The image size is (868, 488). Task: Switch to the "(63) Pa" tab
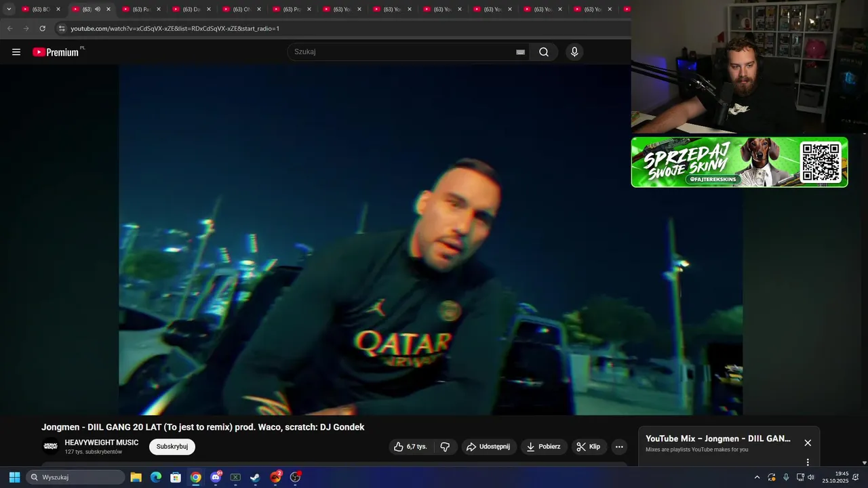[141, 9]
